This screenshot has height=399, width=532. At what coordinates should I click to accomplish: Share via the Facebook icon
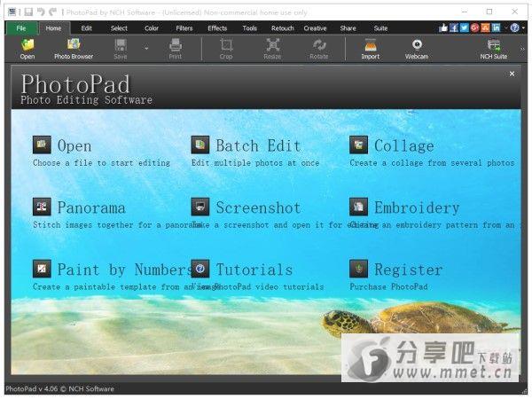pyautogui.click(x=454, y=27)
